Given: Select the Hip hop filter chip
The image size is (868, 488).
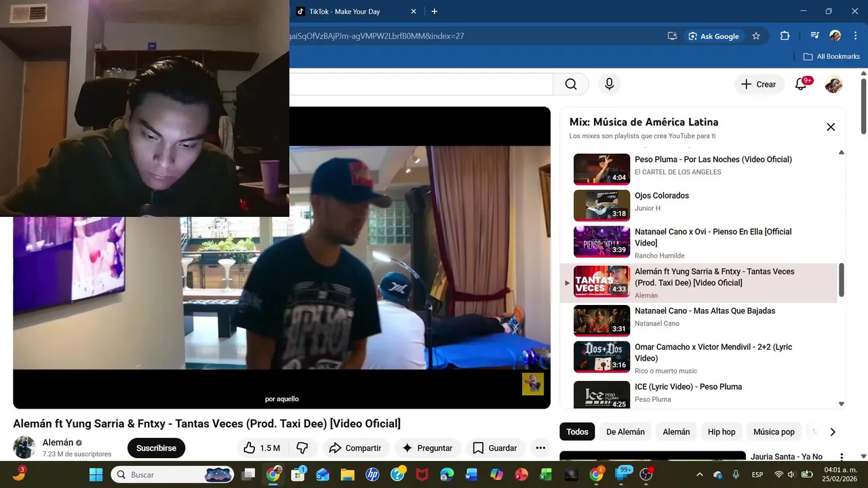Looking at the screenshot, I should (722, 432).
